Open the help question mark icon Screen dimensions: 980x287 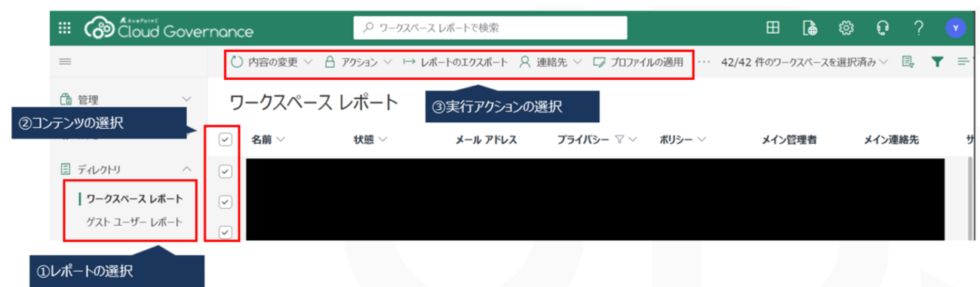(x=918, y=28)
